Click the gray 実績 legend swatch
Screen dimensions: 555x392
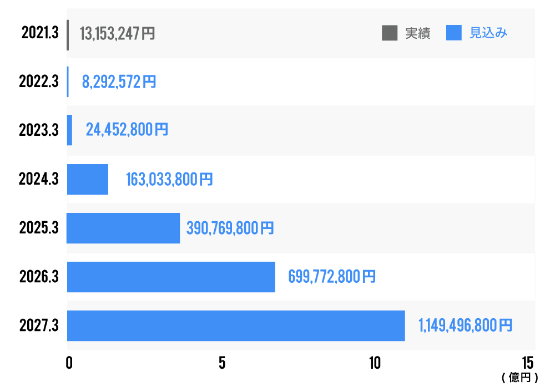pos(390,33)
